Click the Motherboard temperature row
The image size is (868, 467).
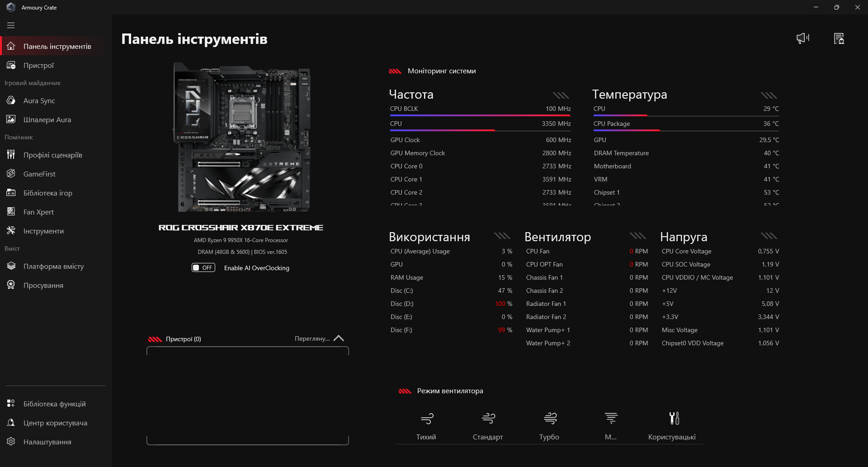(686, 166)
